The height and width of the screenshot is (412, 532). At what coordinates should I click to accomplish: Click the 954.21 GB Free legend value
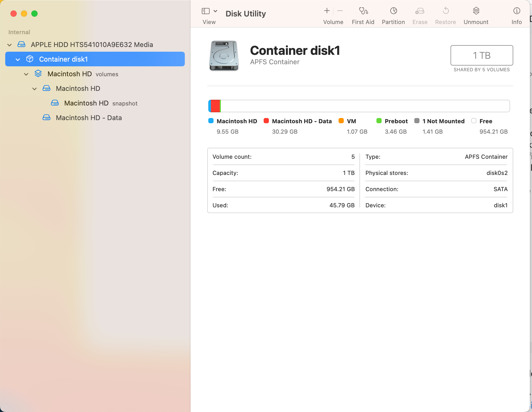coord(494,132)
